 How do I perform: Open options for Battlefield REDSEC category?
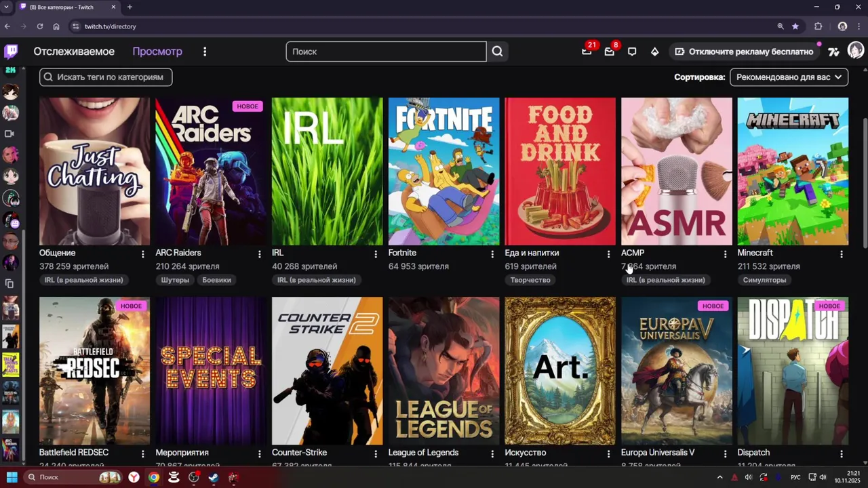point(142,453)
